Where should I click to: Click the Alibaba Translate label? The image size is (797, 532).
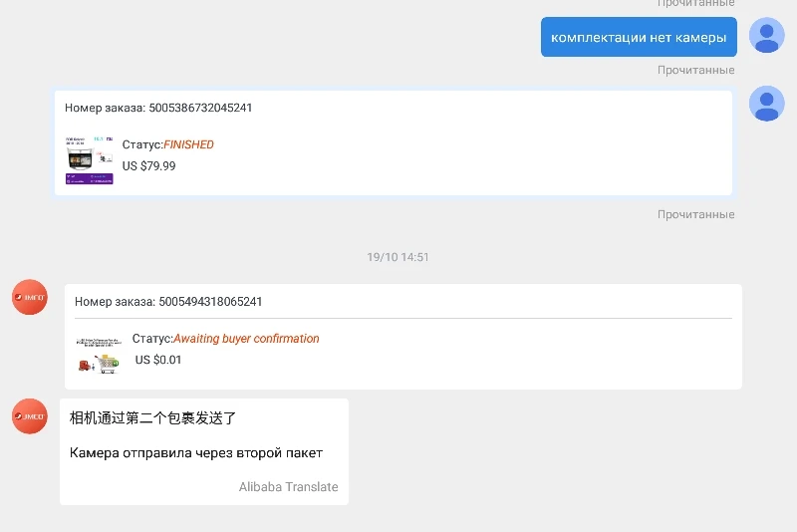[288, 487]
